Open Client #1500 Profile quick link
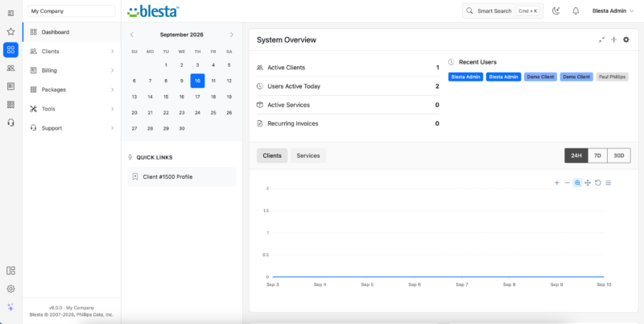The height and width of the screenshot is (324, 644). (x=182, y=177)
